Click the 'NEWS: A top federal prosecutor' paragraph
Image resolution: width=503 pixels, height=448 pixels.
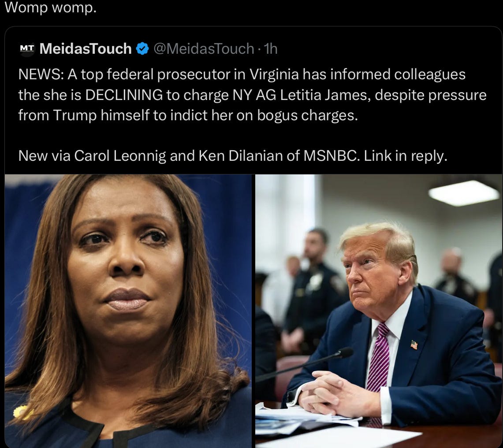[x=252, y=95]
